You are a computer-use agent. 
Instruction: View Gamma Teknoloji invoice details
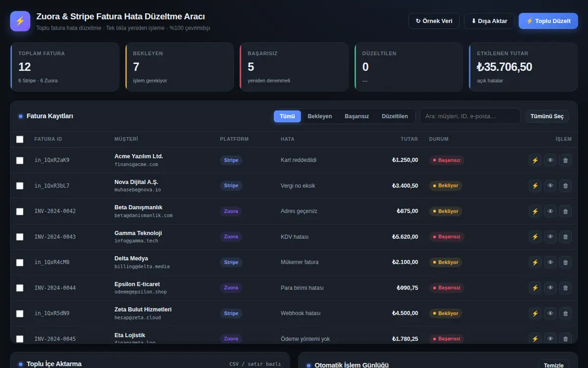[x=550, y=237]
